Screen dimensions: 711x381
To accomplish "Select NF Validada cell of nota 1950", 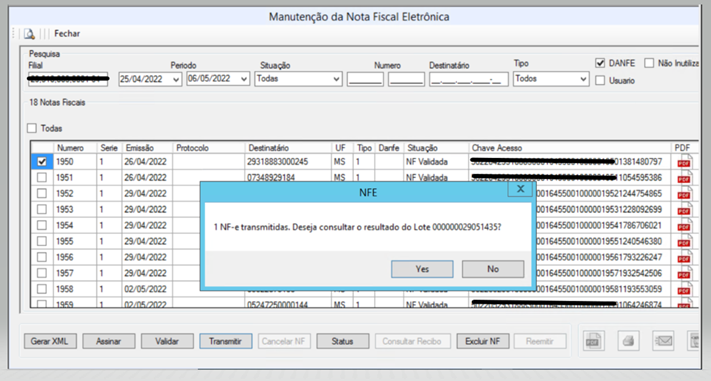I will 436,162.
